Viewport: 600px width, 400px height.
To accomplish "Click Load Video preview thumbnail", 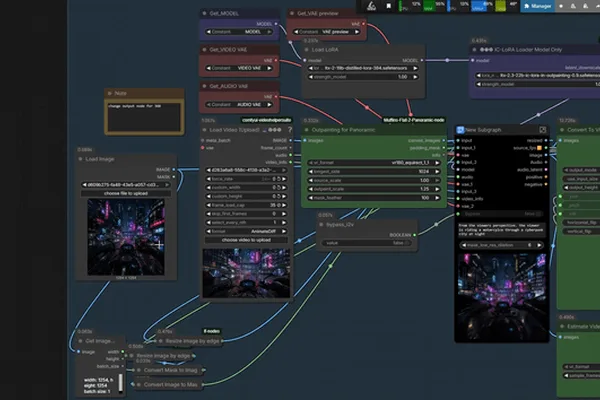I will point(246,273).
